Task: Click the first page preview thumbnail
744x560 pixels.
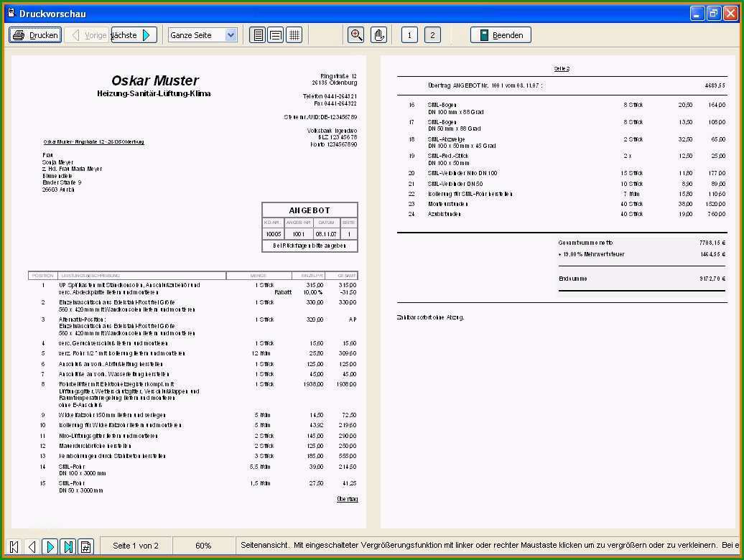Action: click(189, 292)
